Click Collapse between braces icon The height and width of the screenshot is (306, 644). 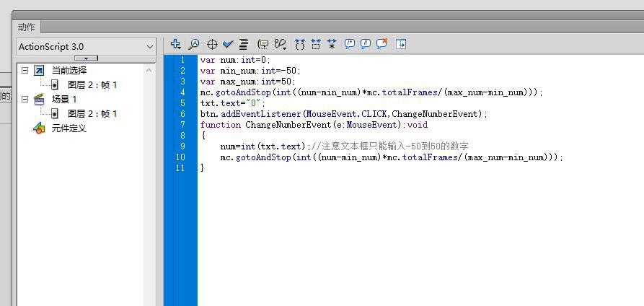point(300,44)
